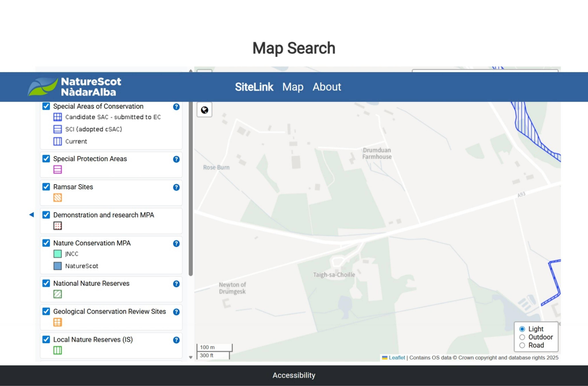Image resolution: width=588 pixels, height=386 pixels.
Task: Open help for Geological Conservation Review Sites
Action: [x=176, y=312]
